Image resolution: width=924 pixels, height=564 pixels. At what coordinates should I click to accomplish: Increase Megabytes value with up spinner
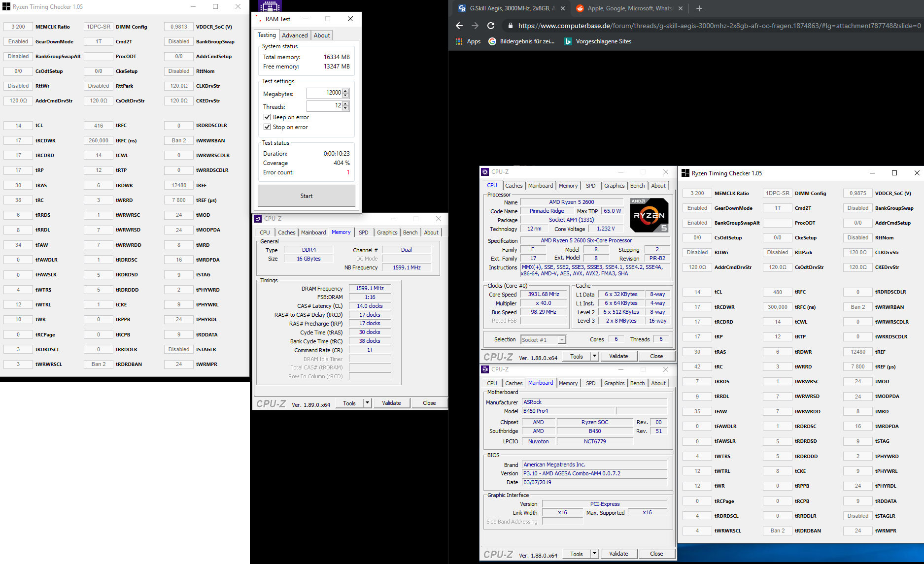(x=345, y=91)
